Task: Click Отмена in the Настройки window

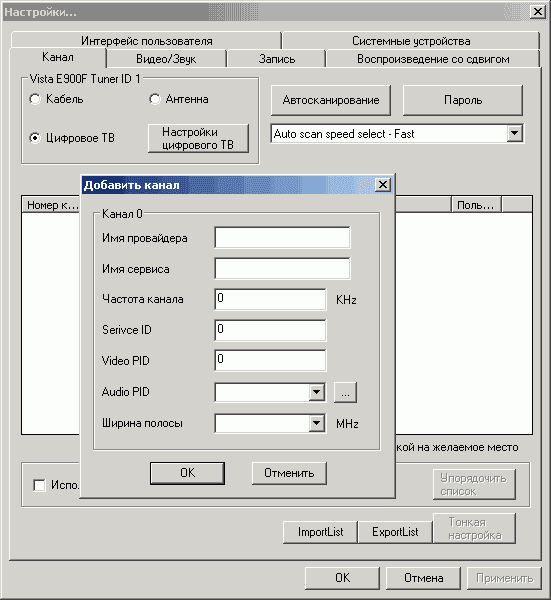Action: [423, 578]
